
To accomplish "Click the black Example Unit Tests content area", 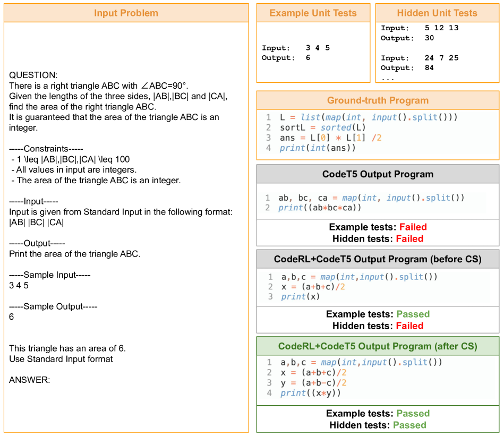I will pyautogui.click(x=313, y=52).
